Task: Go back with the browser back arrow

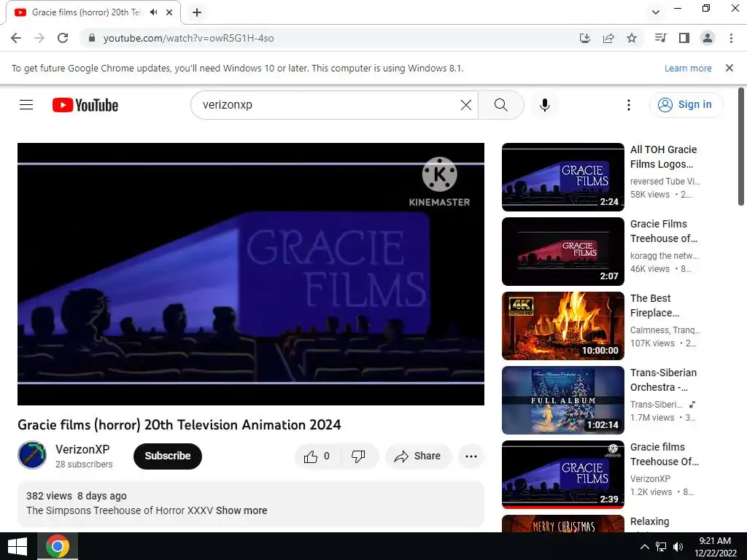Action: (x=16, y=38)
